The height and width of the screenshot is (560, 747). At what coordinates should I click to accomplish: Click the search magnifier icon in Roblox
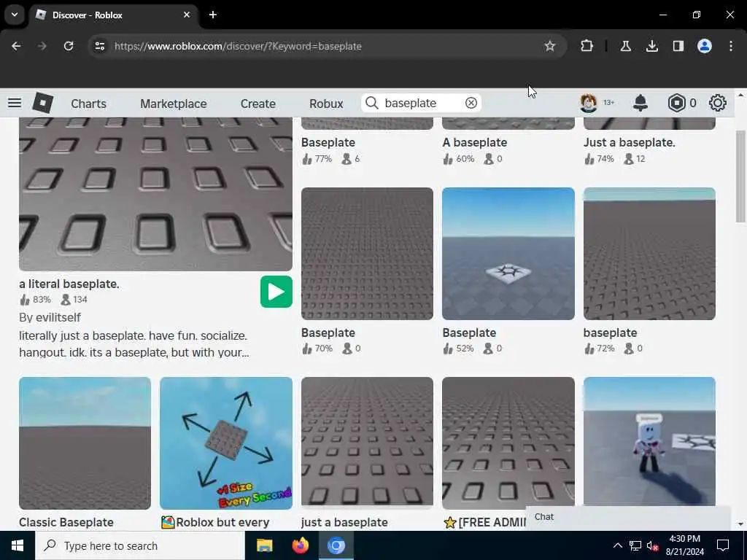click(x=371, y=103)
